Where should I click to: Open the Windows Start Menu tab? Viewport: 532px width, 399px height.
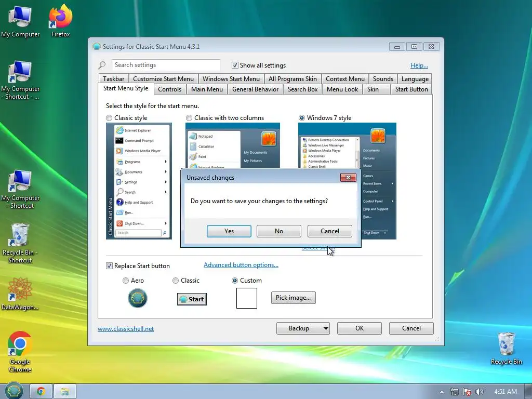(231, 79)
